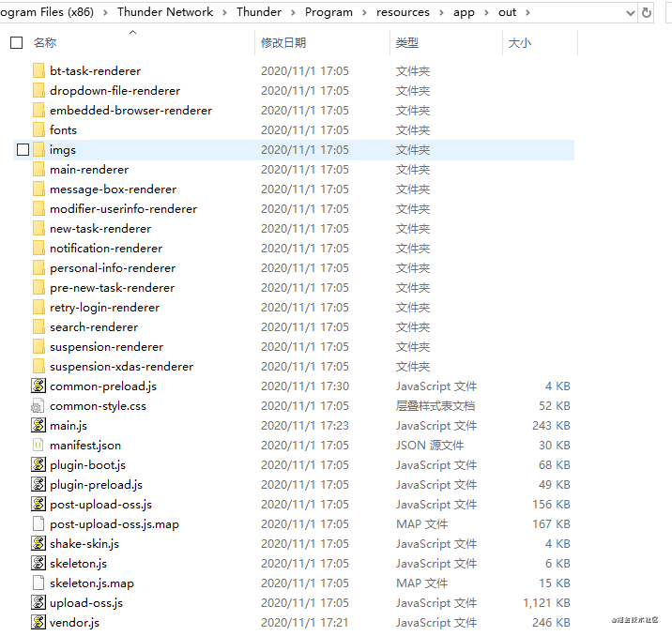Expand chevron after out breadcrumb
672x636 pixels.
pyautogui.click(x=527, y=13)
